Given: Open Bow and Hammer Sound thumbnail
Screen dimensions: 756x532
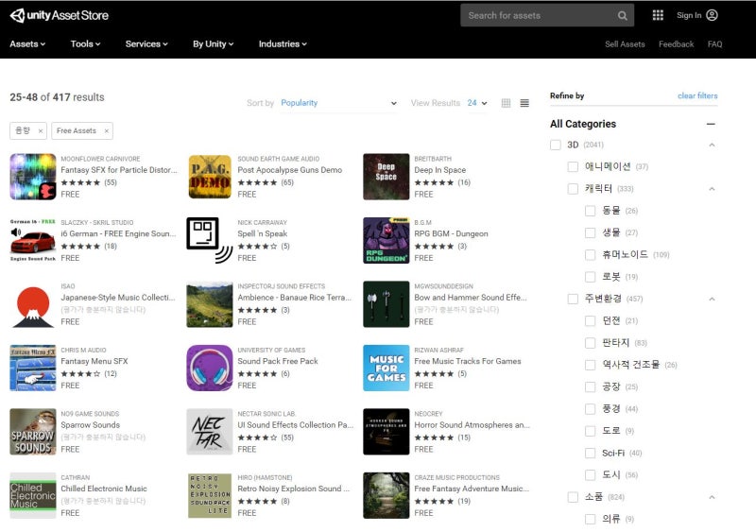Looking at the screenshot, I should click(x=387, y=304).
